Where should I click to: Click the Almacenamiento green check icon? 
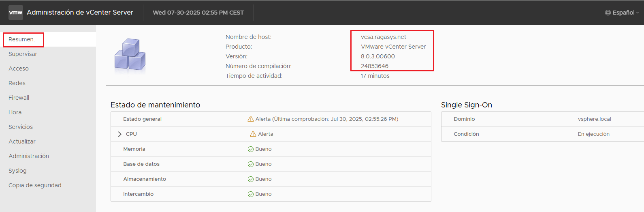[251, 179]
